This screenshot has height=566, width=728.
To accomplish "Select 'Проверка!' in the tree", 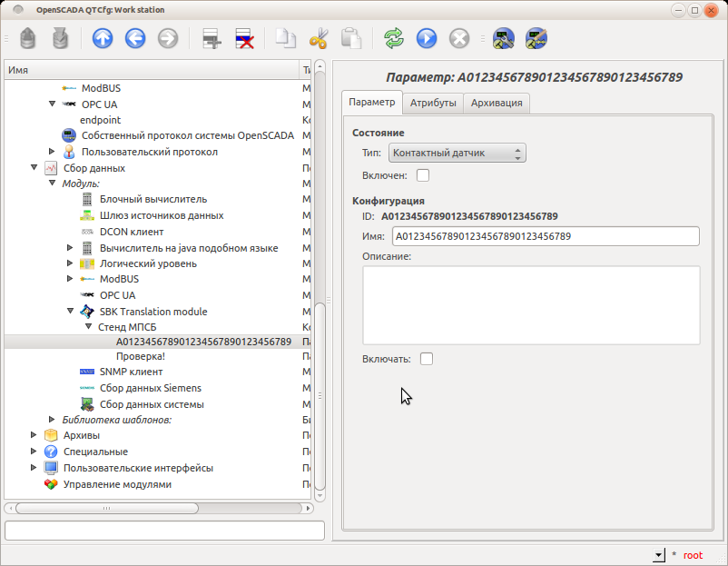I will 140,356.
